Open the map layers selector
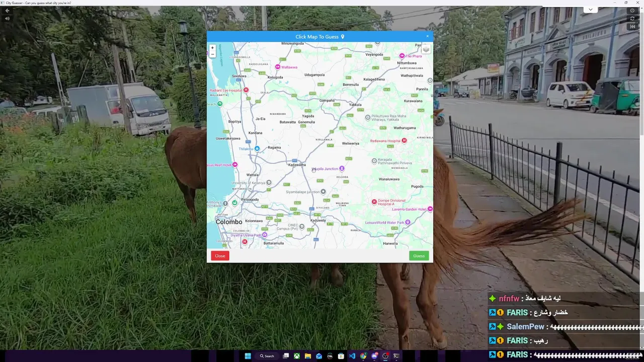 coord(426,49)
